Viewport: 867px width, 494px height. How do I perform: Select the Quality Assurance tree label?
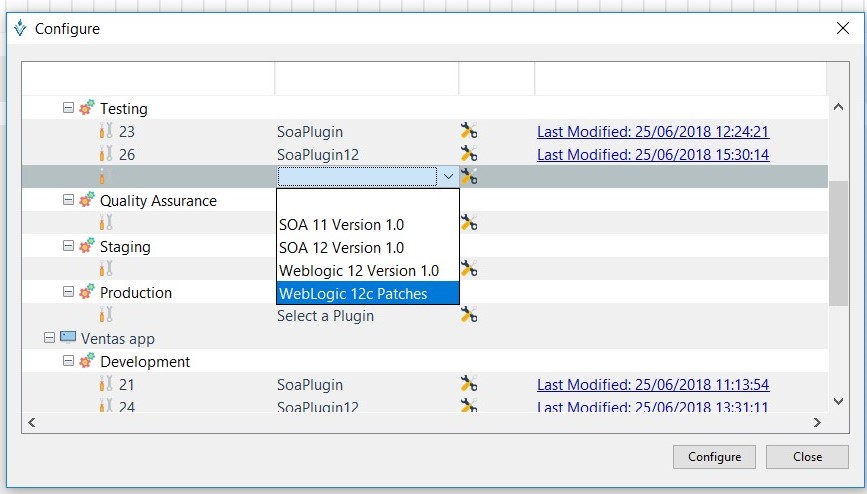coord(158,201)
